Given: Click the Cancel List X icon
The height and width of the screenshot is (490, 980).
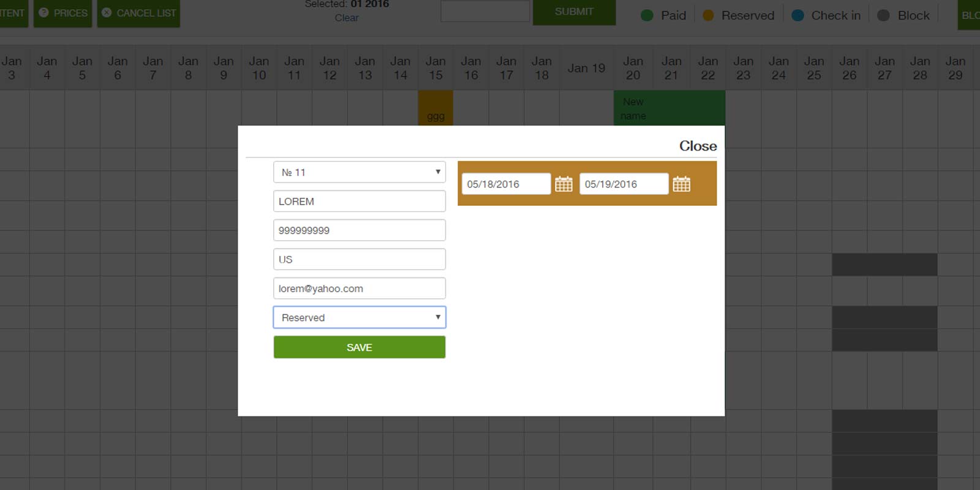Looking at the screenshot, I should tap(107, 12).
